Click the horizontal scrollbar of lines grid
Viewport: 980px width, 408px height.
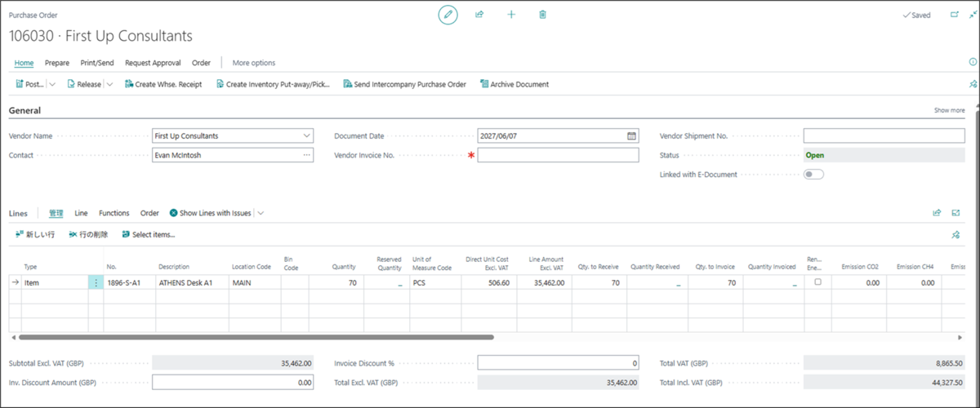pos(256,336)
